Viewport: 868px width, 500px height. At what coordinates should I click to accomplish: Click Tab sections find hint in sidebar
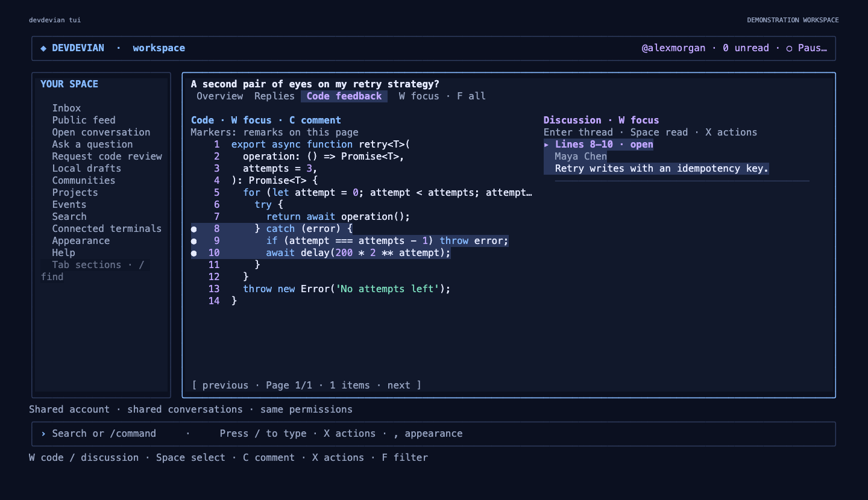95,271
